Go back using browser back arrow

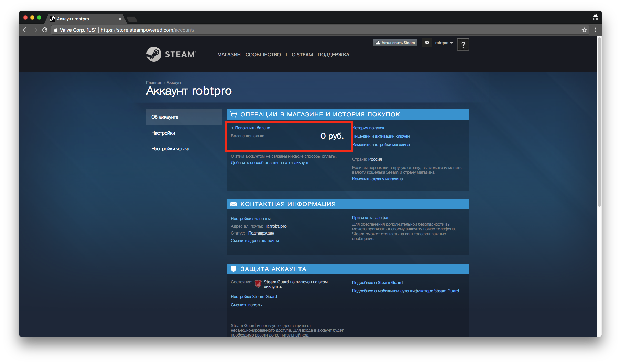[25, 30]
